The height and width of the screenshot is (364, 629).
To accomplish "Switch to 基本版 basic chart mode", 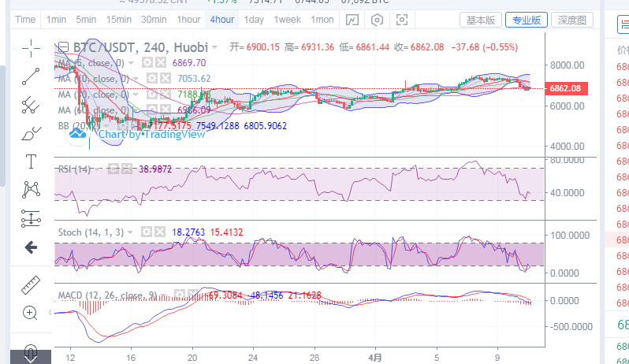I will pos(481,20).
